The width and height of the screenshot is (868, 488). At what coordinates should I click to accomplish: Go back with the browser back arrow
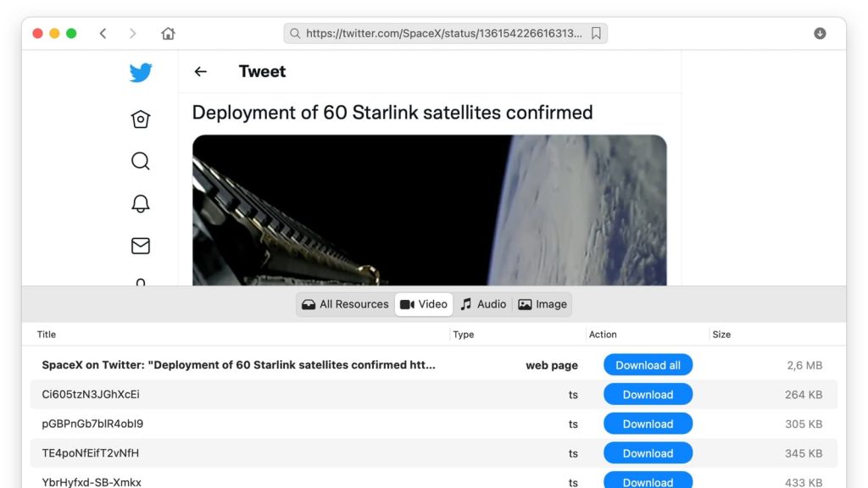coord(103,34)
